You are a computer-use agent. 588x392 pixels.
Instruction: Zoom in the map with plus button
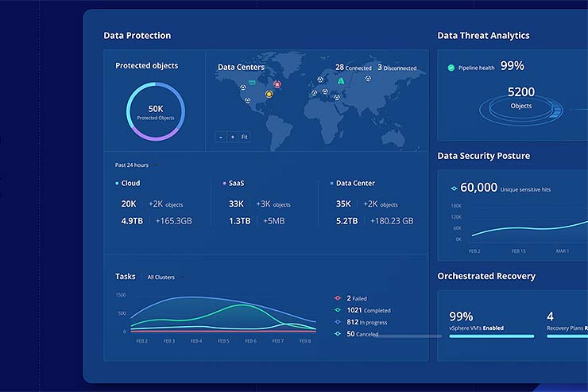[232, 137]
